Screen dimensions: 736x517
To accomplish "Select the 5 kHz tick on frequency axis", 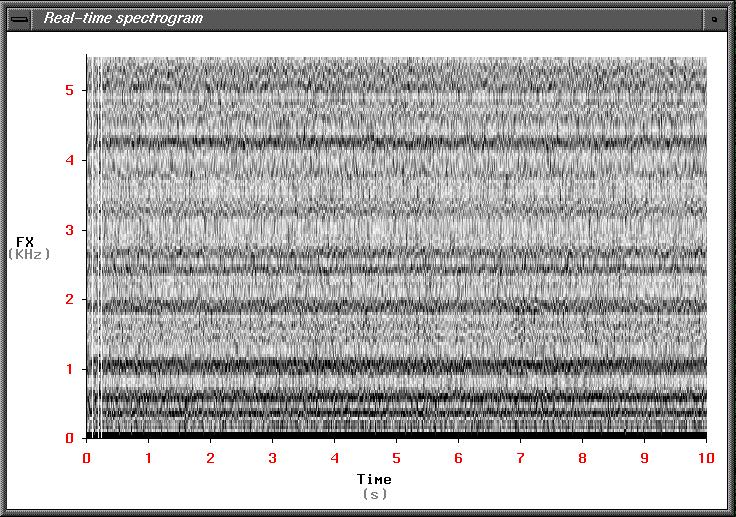I will (68, 90).
